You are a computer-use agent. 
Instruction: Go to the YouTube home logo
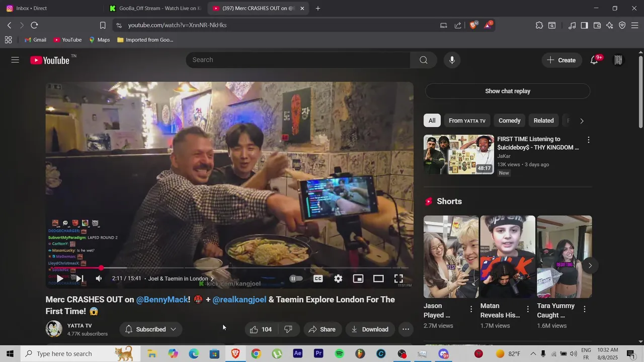tap(49, 60)
